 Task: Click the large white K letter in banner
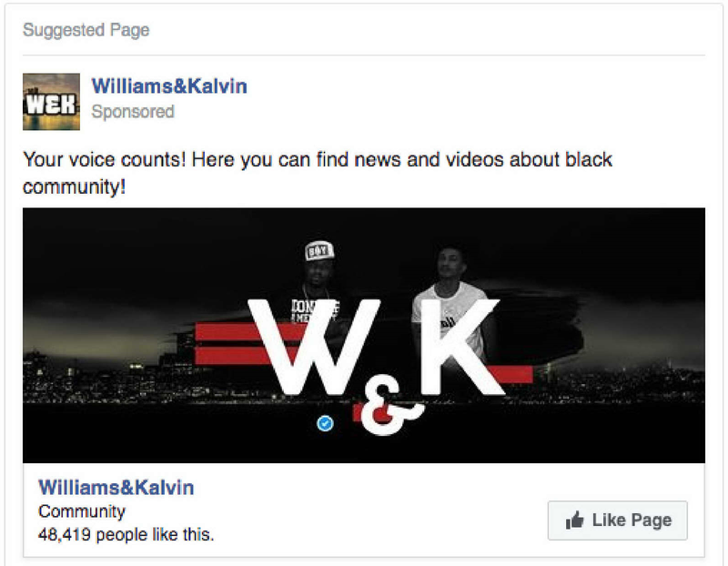click(x=460, y=347)
